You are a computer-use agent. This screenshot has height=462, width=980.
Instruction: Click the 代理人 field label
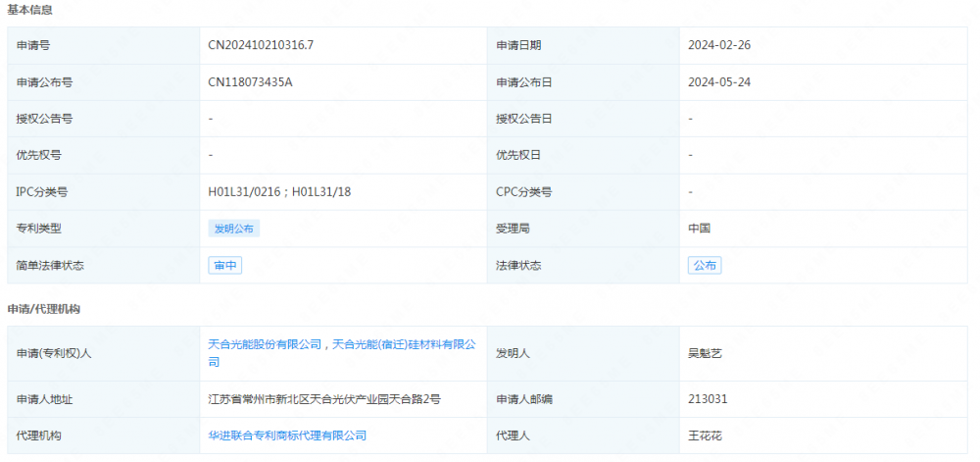pyautogui.click(x=514, y=436)
